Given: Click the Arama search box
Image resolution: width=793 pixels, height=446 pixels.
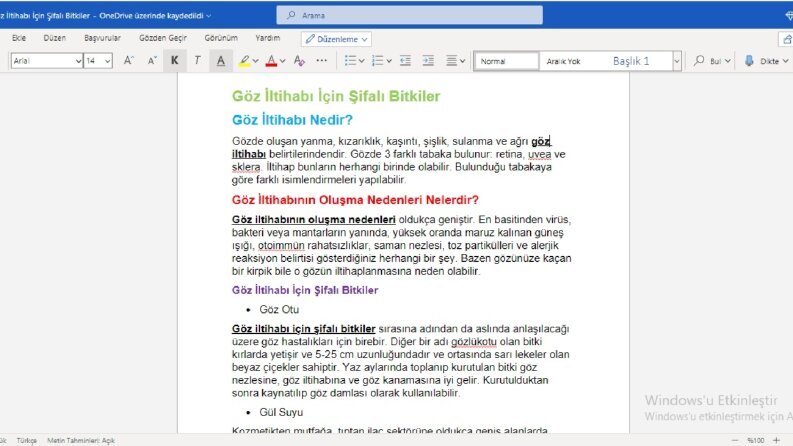Looking at the screenshot, I should (410, 15).
